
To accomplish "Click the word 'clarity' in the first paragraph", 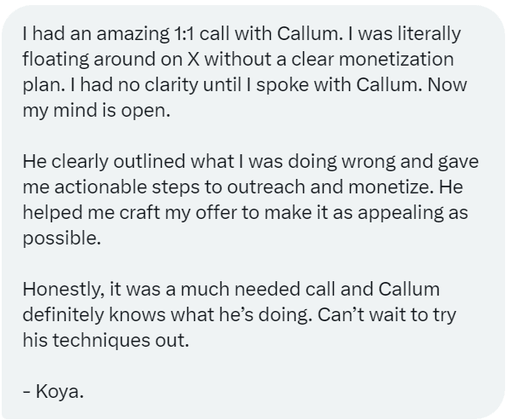I will [171, 85].
